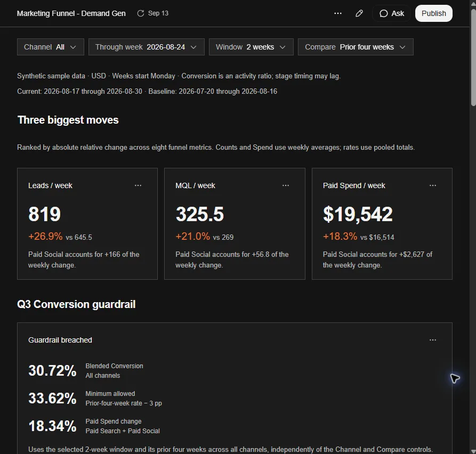Screen dimensions: 476x454
Task: Click the Guardrail breached card title
Action: [60, 340]
